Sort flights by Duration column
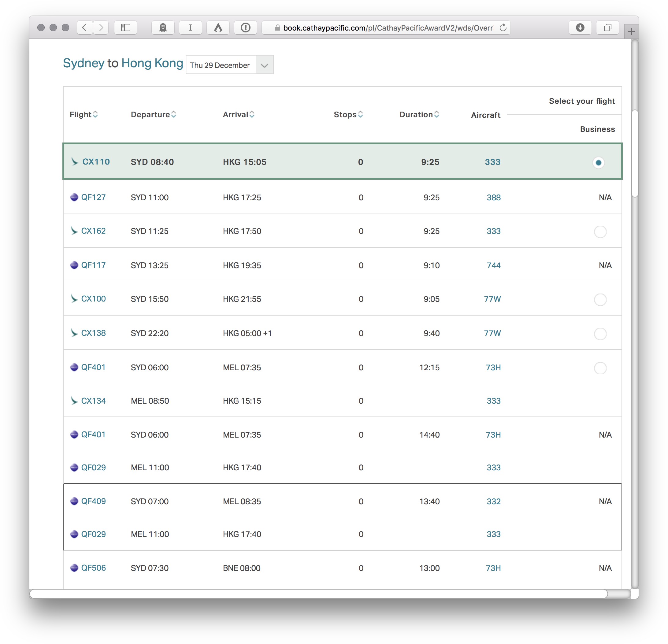Image resolution: width=668 pixels, height=644 pixels. coord(419,114)
